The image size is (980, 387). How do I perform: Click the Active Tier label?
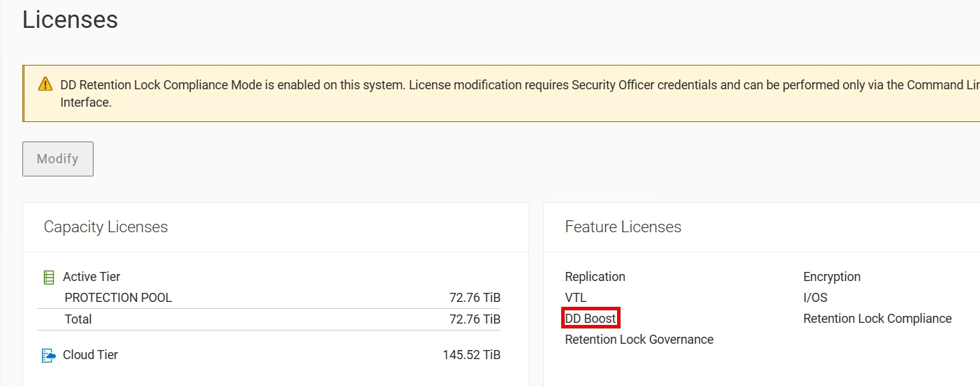[91, 277]
